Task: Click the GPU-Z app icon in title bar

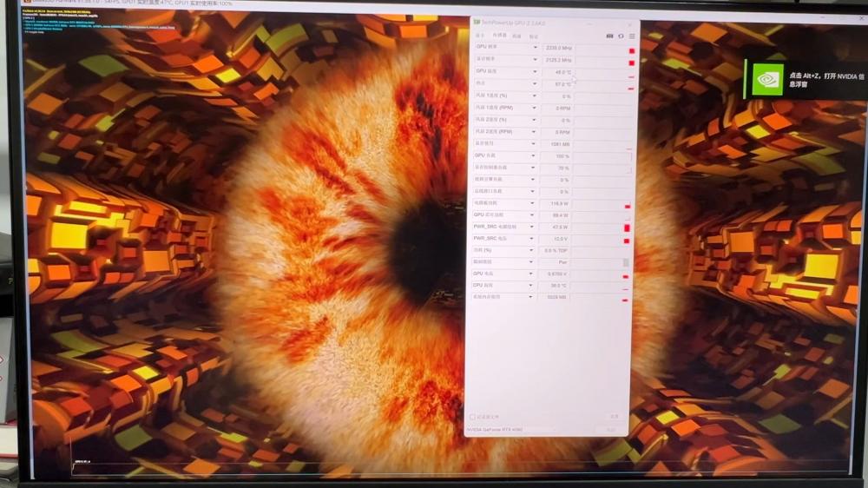Action: tap(477, 22)
